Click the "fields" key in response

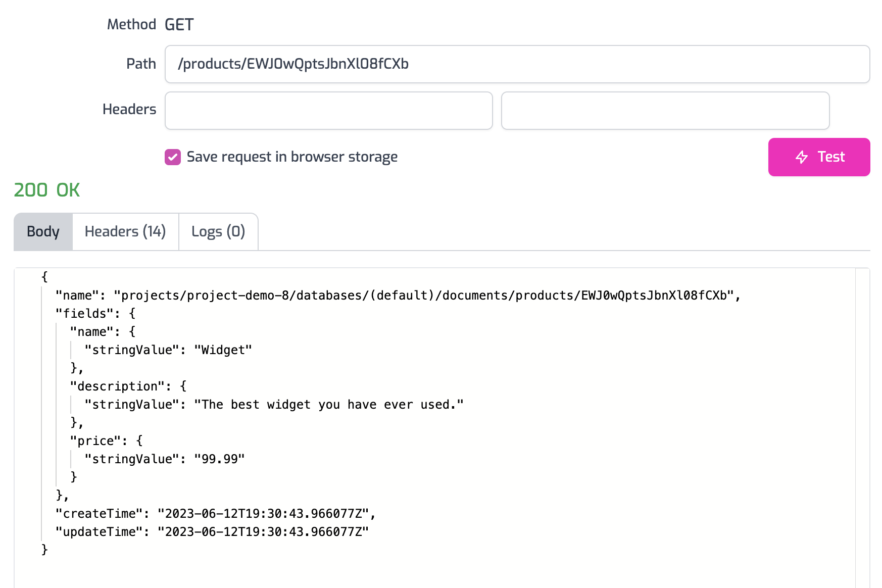(x=84, y=314)
